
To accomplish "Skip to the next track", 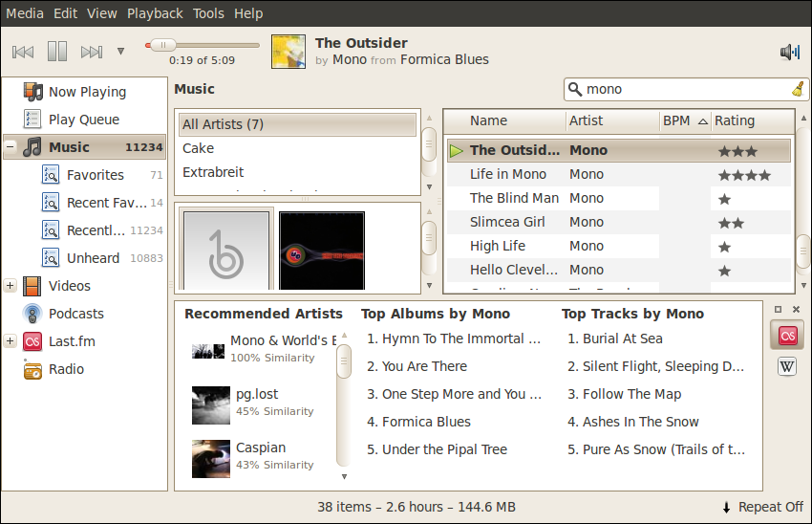I will [x=92, y=52].
